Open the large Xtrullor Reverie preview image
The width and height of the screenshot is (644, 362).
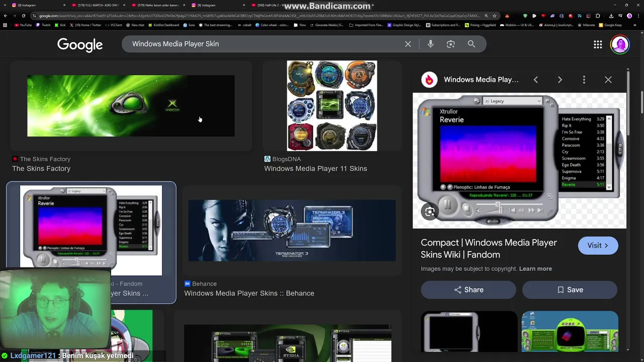[519, 160]
